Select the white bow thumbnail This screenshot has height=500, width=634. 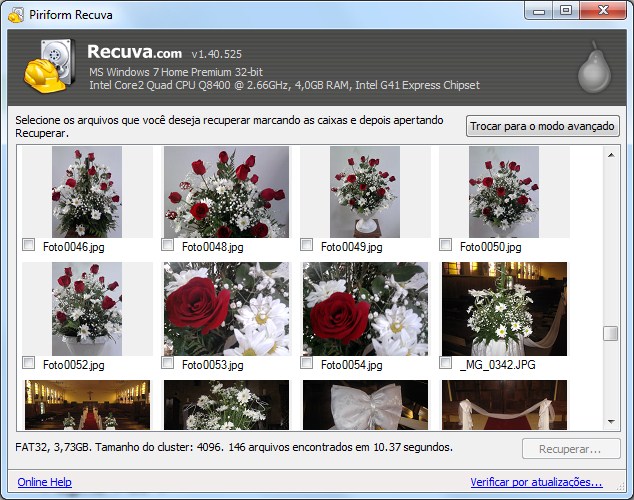[366, 405]
